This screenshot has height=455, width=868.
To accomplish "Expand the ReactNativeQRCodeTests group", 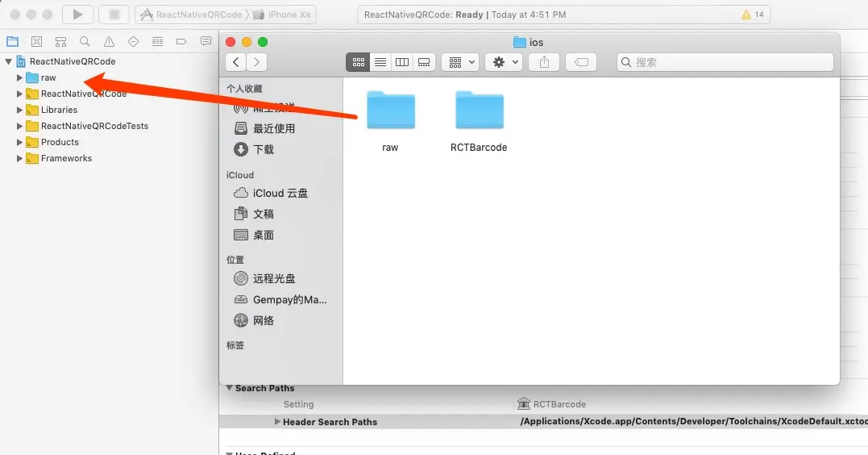I will pos(19,126).
